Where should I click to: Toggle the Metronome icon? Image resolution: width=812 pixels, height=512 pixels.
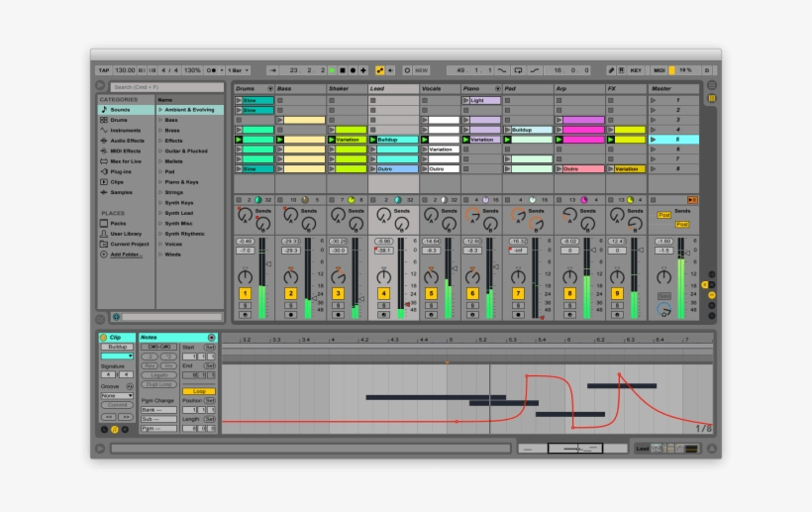[212, 70]
